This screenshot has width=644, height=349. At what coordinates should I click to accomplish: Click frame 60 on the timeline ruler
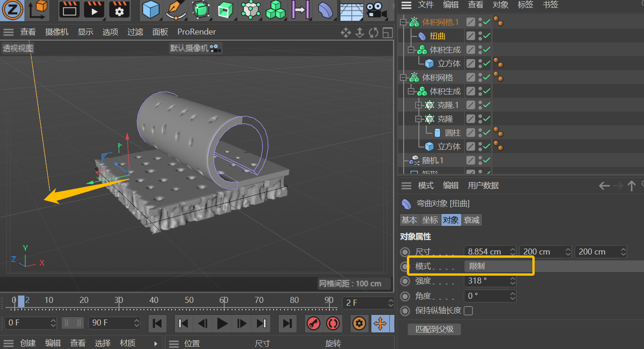[x=224, y=300]
